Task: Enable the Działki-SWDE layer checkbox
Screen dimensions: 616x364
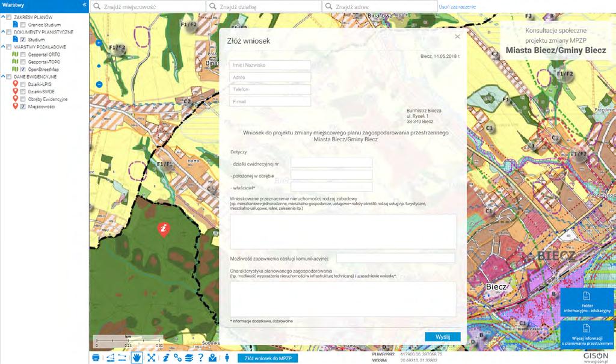Action: click(x=23, y=92)
